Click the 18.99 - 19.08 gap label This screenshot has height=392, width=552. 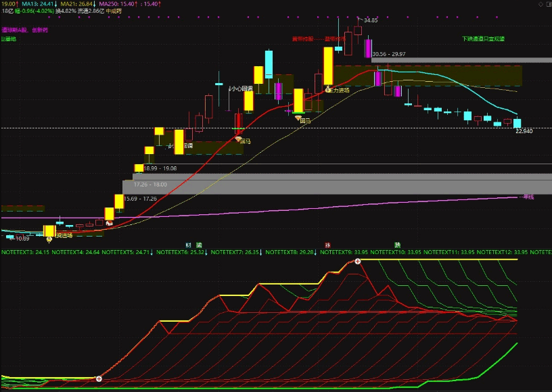(x=160, y=168)
